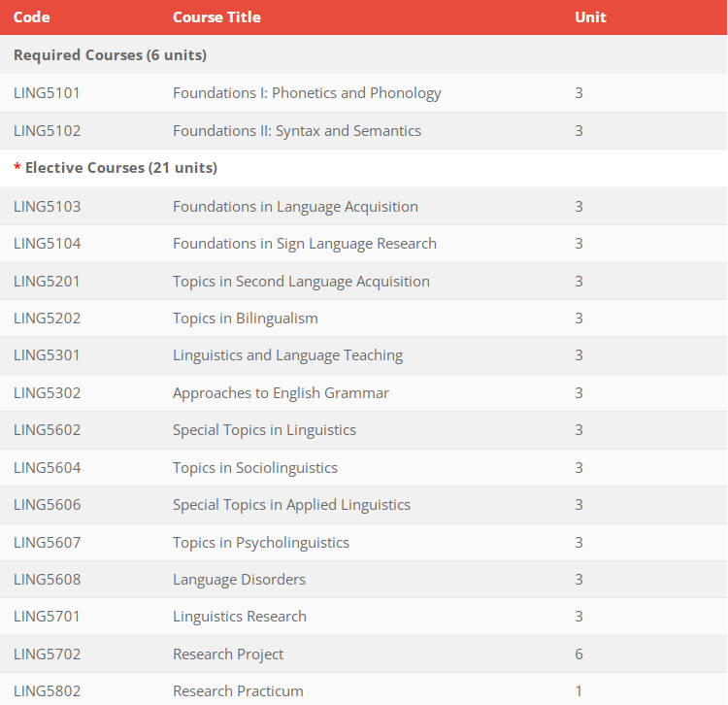Open Topics in Second Language Acquisition
This screenshot has height=705, width=728.
301,282
